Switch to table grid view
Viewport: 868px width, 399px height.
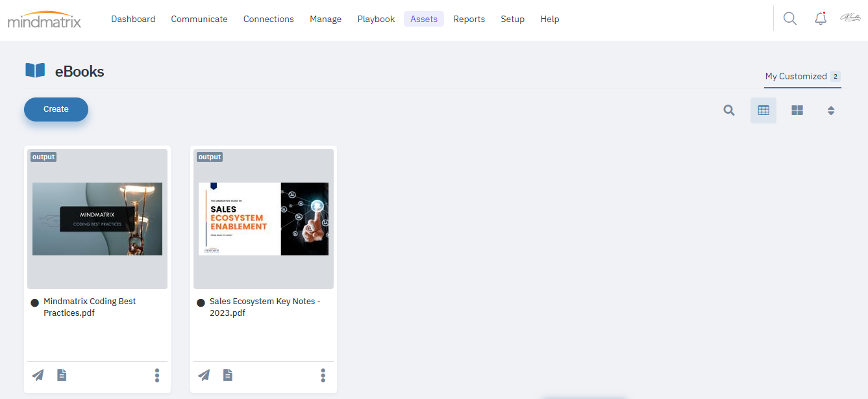click(763, 110)
